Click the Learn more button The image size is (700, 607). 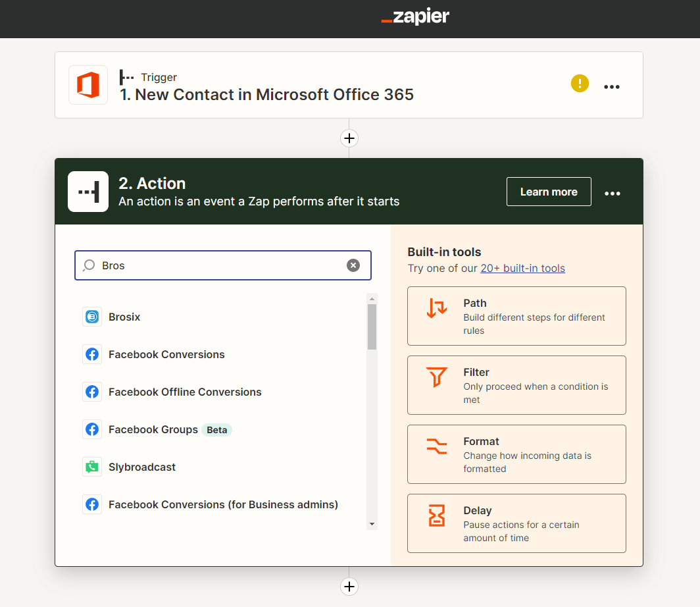pos(549,192)
